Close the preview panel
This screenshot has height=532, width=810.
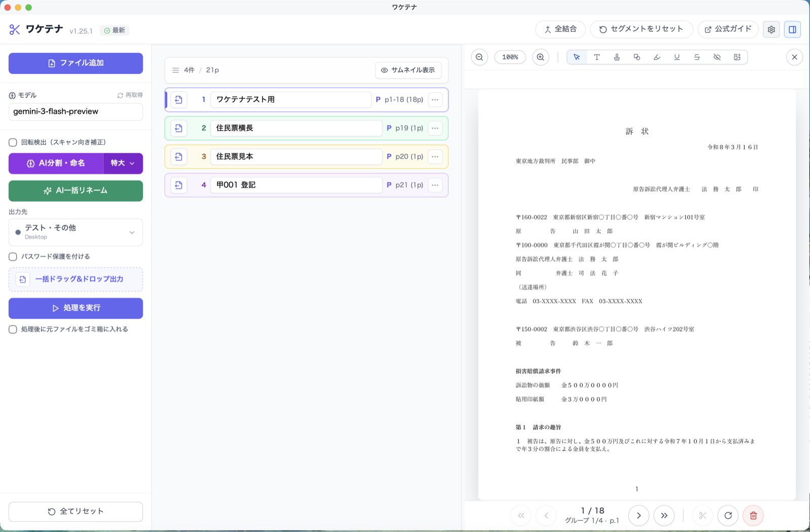point(794,57)
